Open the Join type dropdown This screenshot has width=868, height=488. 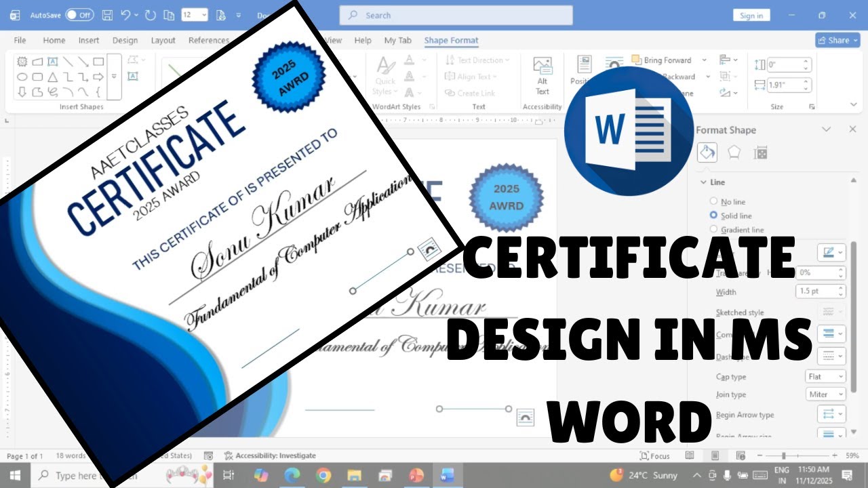coord(825,394)
